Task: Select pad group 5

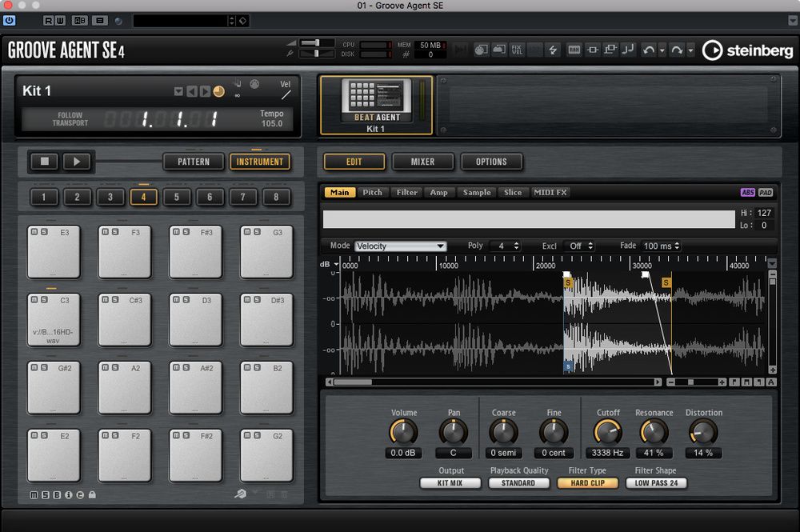Action: 177,197
